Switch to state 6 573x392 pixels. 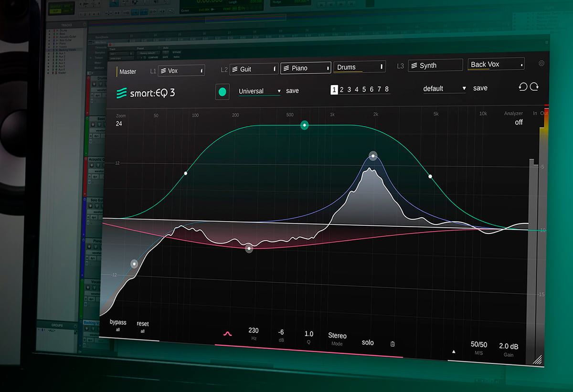[371, 89]
